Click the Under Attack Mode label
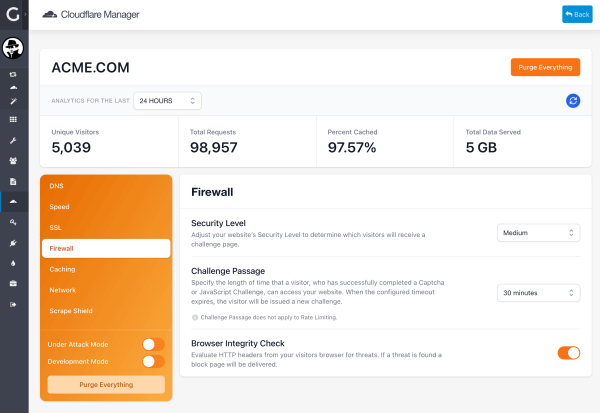This screenshot has height=413, width=600. point(78,344)
